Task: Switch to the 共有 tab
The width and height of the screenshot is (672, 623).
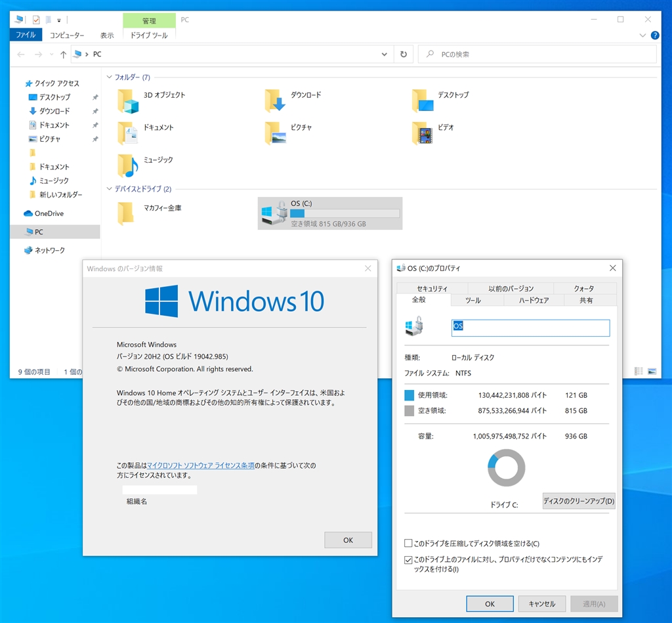Action: pyautogui.click(x=586, y=300)
